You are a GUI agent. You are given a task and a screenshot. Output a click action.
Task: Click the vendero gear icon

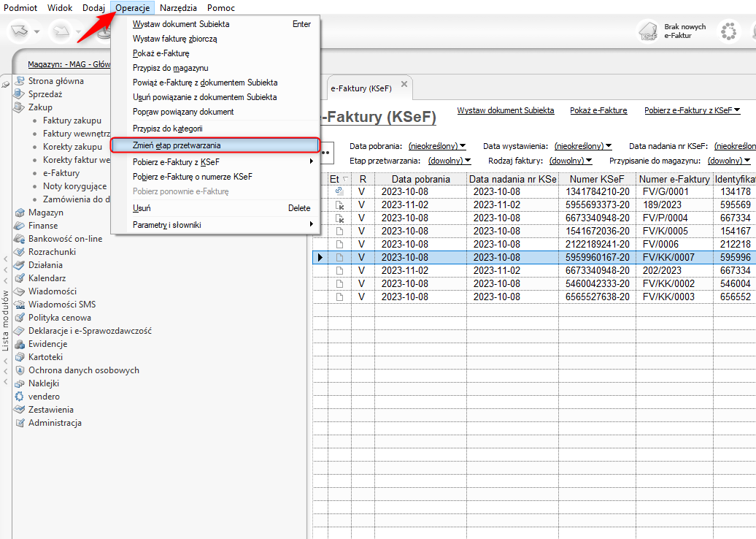point(20,397)
